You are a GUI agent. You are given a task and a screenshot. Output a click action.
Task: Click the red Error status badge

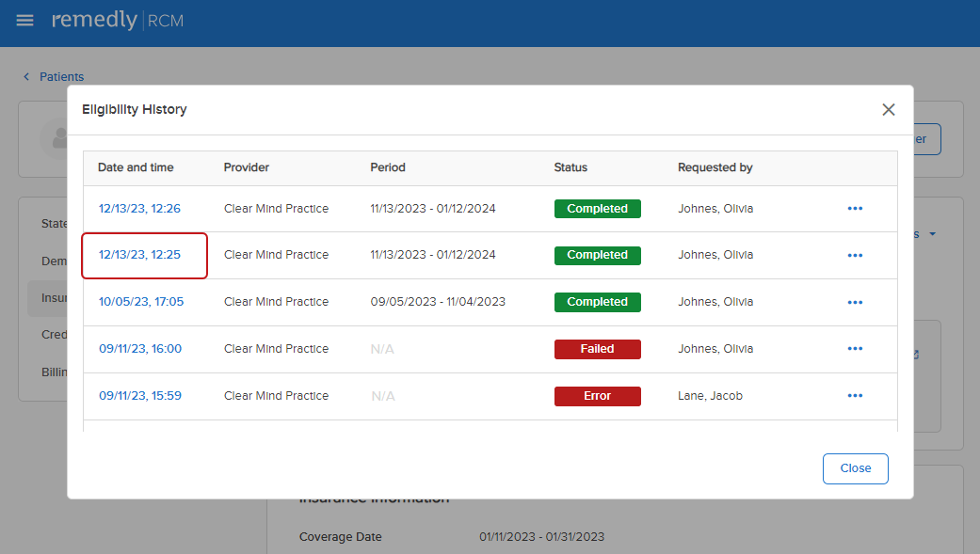click(x=597, y=396)
